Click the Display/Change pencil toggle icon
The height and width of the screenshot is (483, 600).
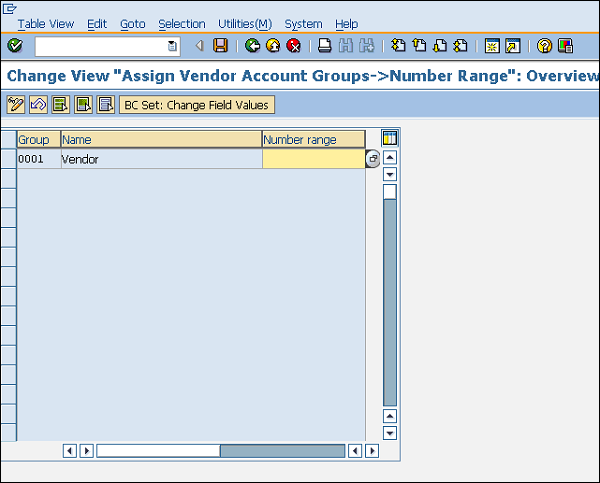pyautogui.click(x=16, y=104)
